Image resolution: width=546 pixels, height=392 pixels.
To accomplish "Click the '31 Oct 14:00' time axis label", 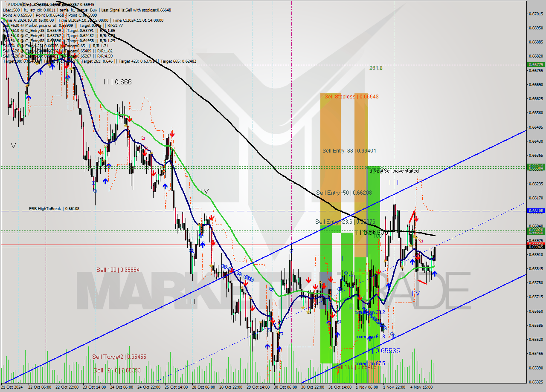I will click(340, 387).
